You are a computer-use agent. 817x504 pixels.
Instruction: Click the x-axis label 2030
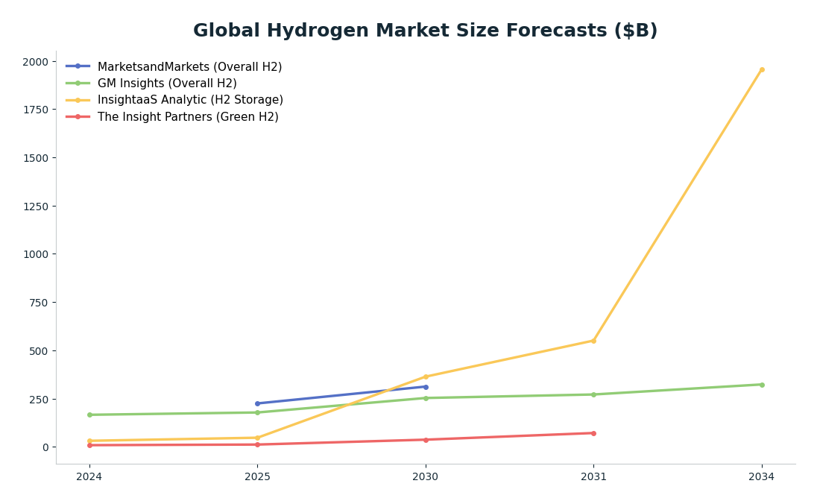426,477
